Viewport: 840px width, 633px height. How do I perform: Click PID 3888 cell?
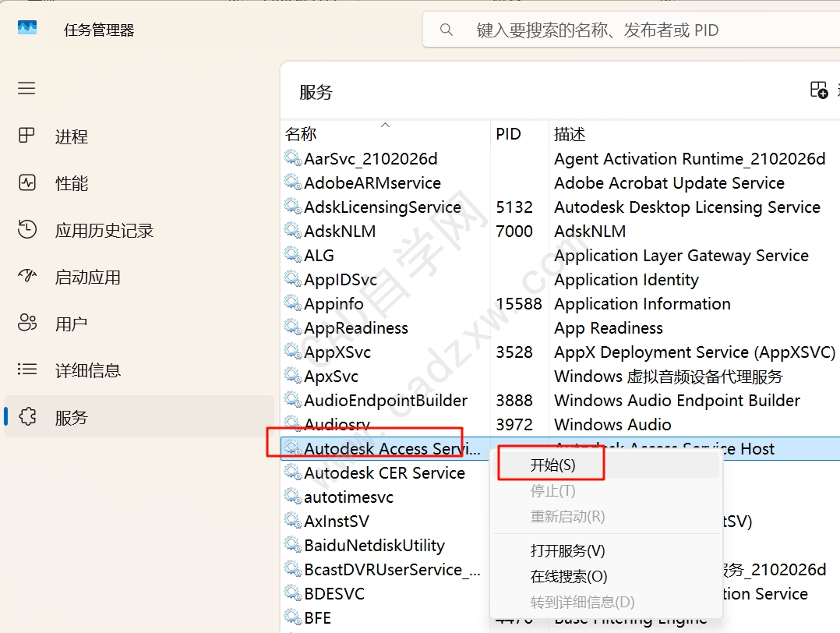(514, 401)
